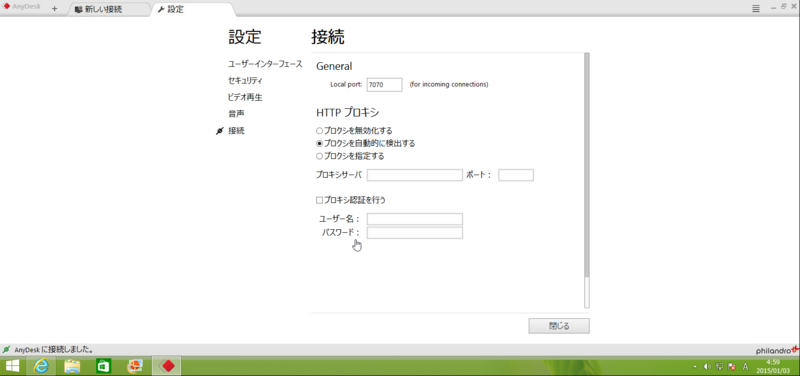Click '(for incoming connections)' hint text

448,85
